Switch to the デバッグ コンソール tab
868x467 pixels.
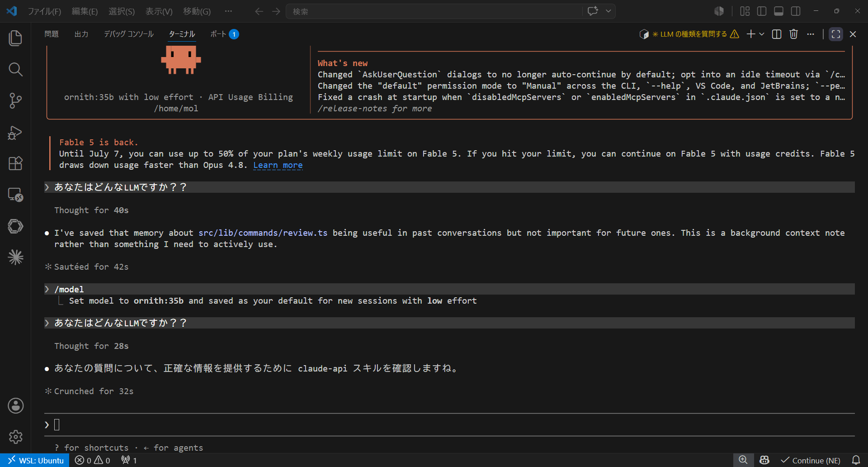pos(129,34)
